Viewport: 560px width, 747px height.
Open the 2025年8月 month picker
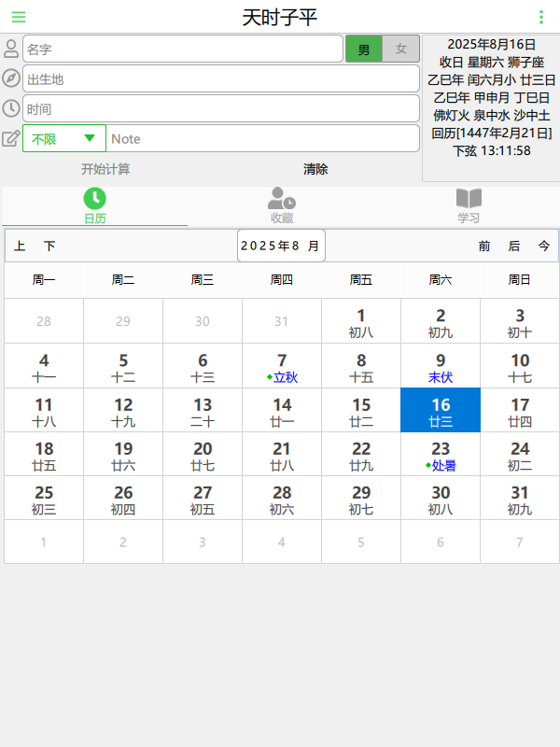coord(282,246)
